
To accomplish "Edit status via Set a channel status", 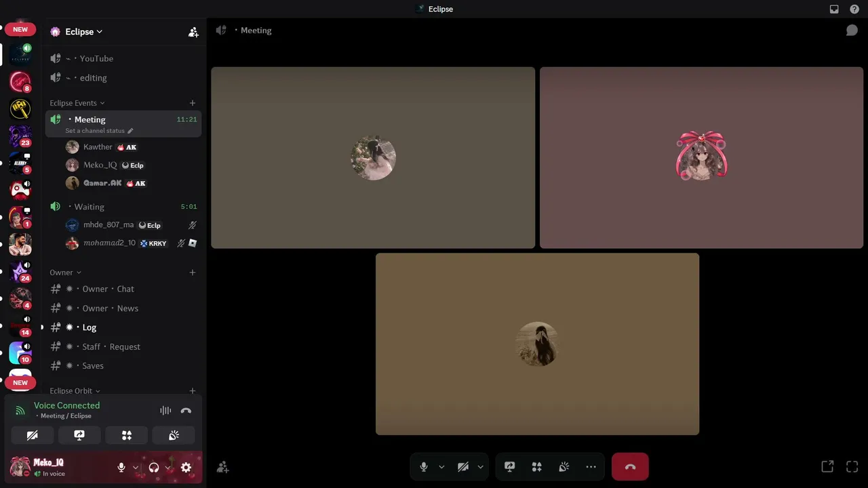I will coord(99,131).
